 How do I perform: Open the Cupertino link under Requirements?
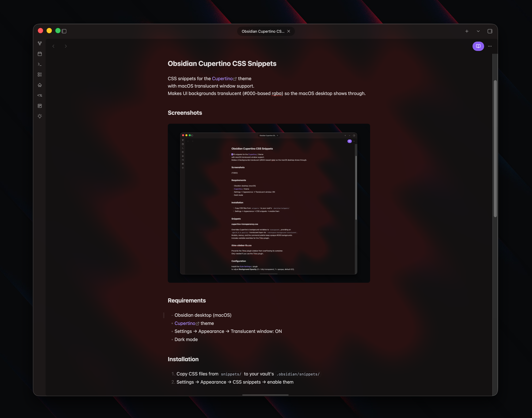[x=185, y=323]
